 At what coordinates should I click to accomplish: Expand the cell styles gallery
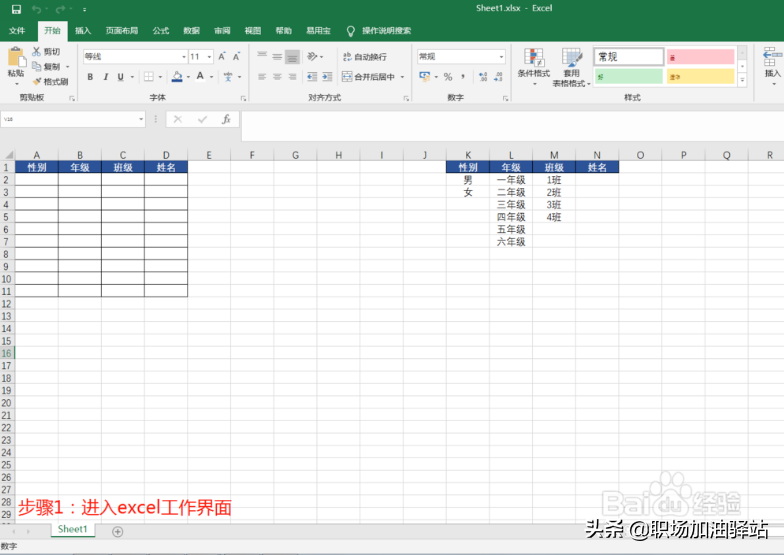(x=742, y=80)
